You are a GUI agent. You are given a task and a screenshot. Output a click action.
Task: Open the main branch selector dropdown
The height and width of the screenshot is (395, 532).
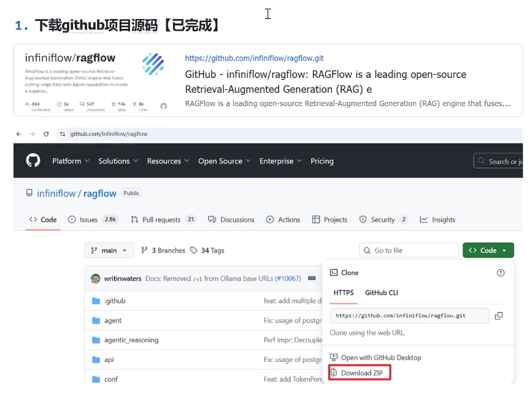pos(109,250)
